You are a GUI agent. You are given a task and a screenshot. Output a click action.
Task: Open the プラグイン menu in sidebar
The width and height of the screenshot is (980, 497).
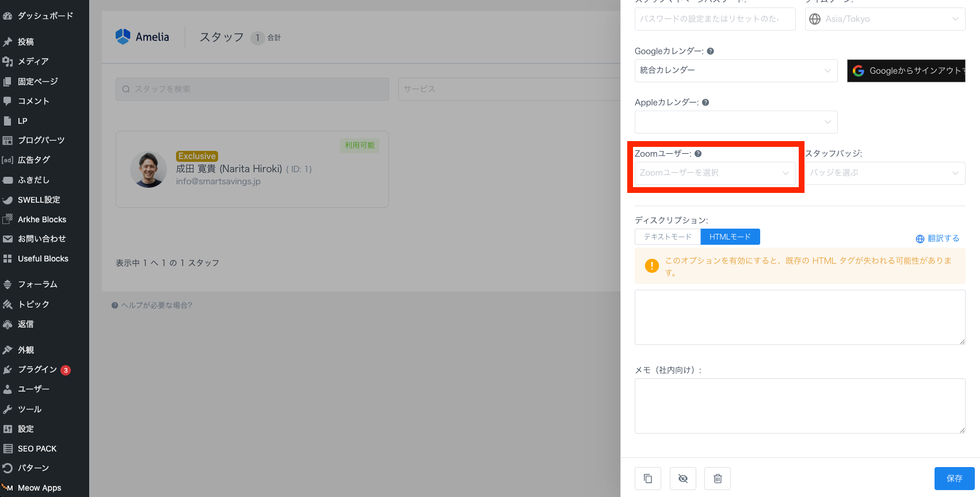point(37,370)
